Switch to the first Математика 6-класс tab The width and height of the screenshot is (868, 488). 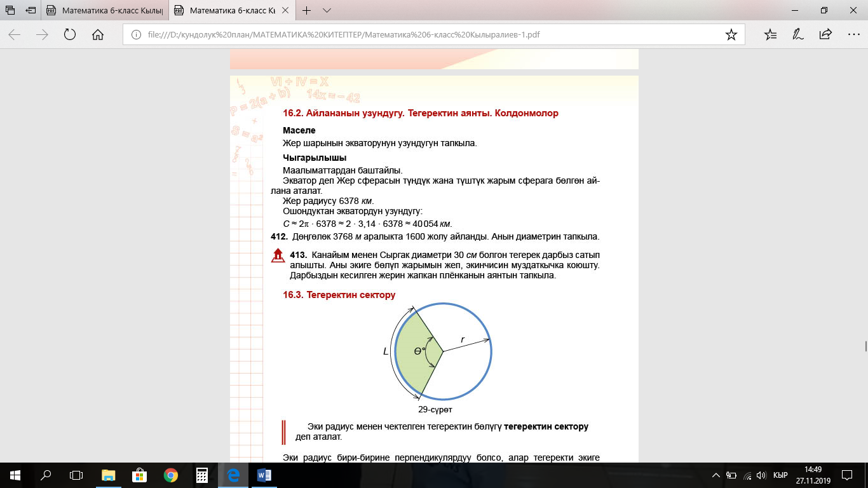[105, 10]
